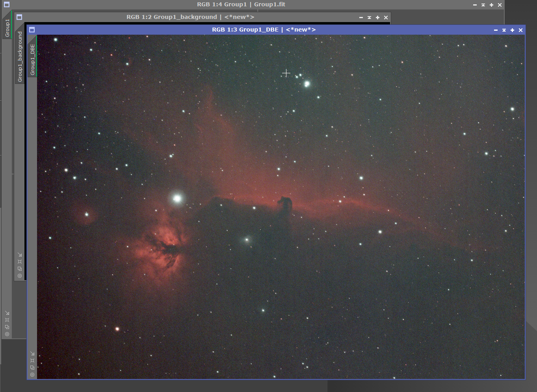Maximize the Group1_background image window
This screenshot has height=392, width=537.
pos(377,17)
